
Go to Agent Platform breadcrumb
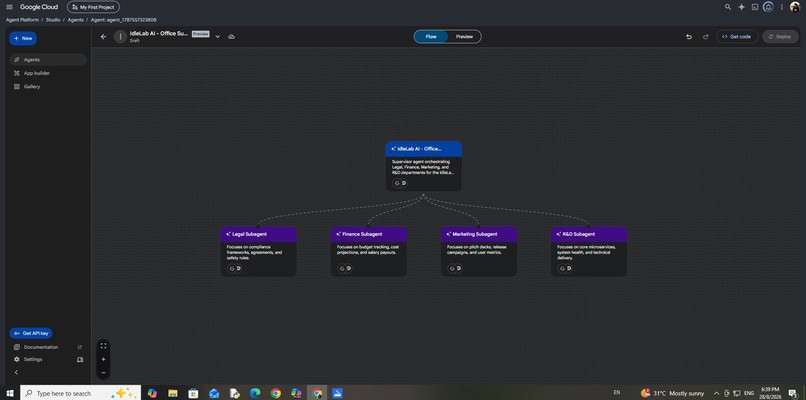click(x=23, y=20)
